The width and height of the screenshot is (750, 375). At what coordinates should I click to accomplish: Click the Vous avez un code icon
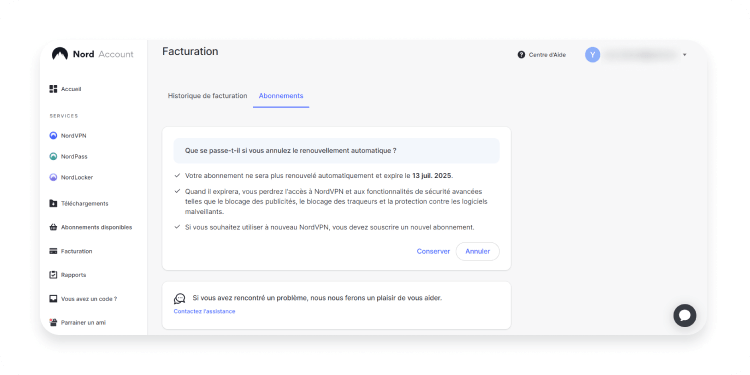53,299
